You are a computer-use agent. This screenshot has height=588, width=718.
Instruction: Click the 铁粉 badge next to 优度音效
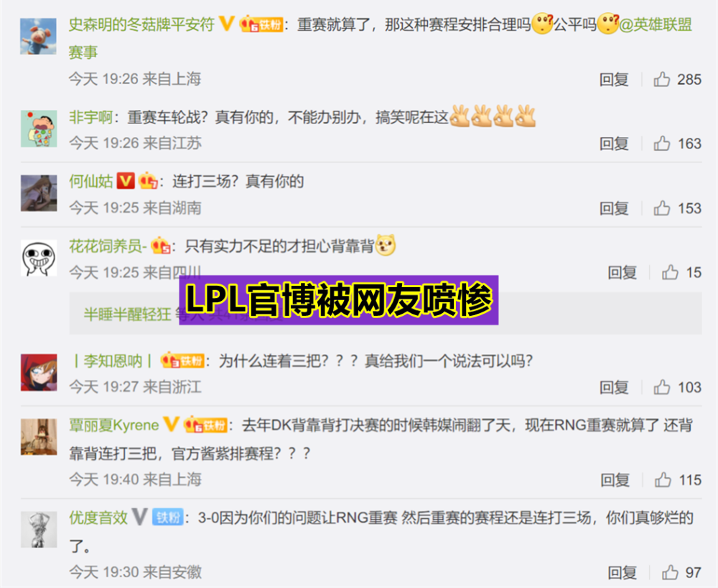pyautogui.click(x=167, y=518)
